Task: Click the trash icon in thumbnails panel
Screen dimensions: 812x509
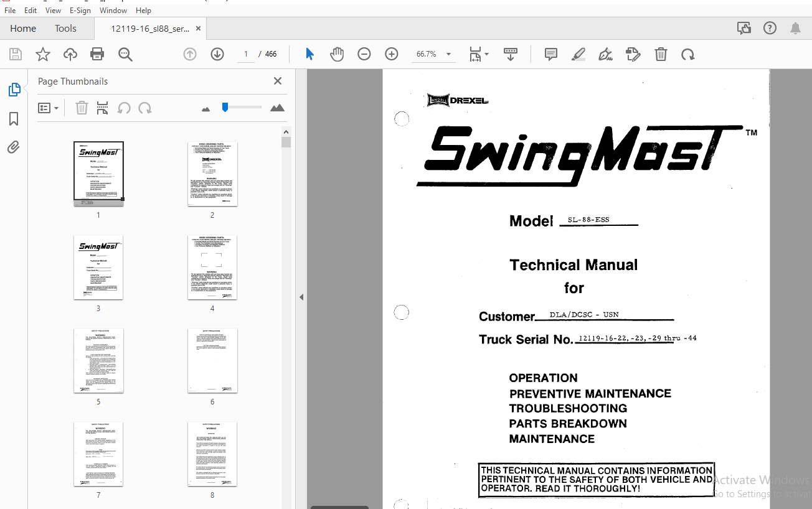Action: pyautogui.click(x=82, y=108)
